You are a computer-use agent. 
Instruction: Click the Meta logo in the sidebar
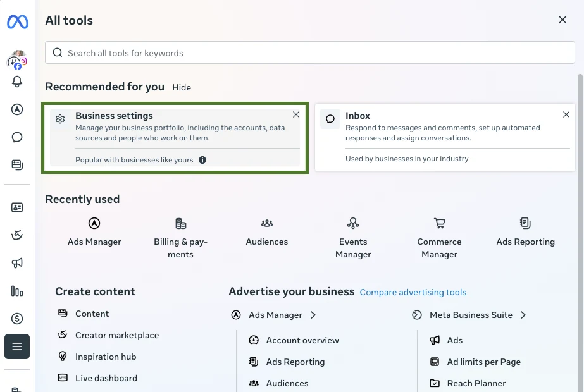tap(18, 22)
